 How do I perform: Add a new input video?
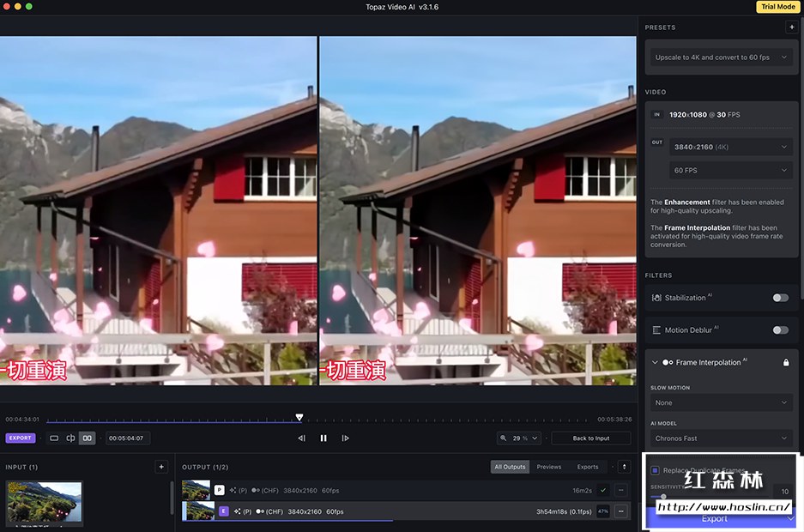pos(160,467)
